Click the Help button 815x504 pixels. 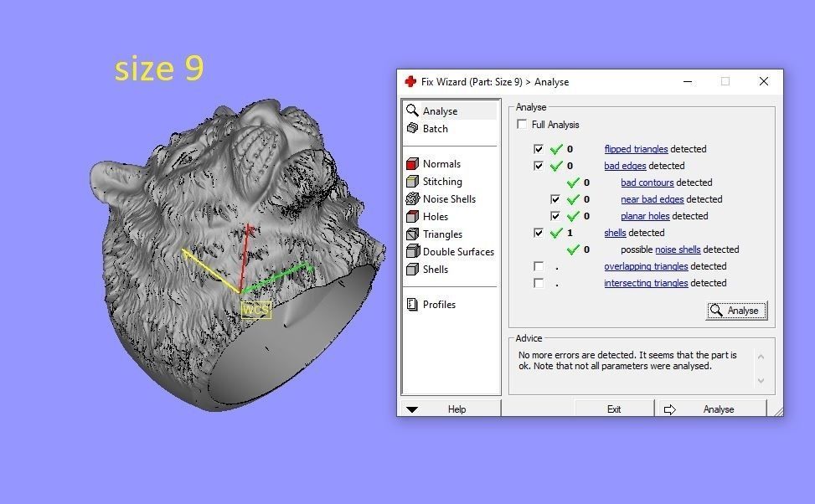click(451, 409)
